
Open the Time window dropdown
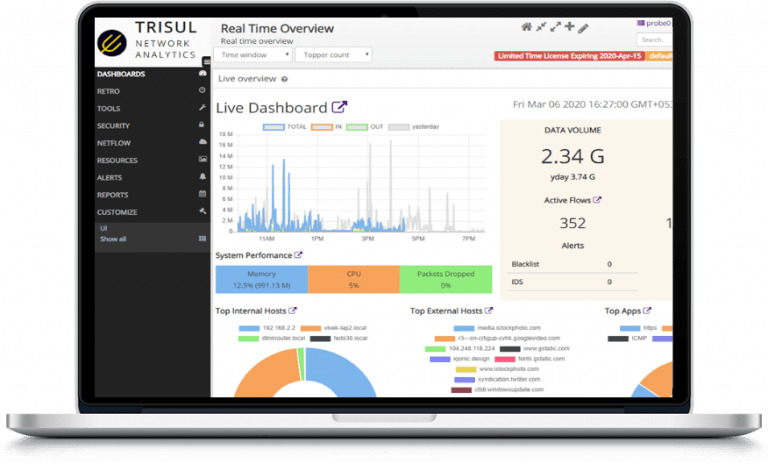pos(252,55)
